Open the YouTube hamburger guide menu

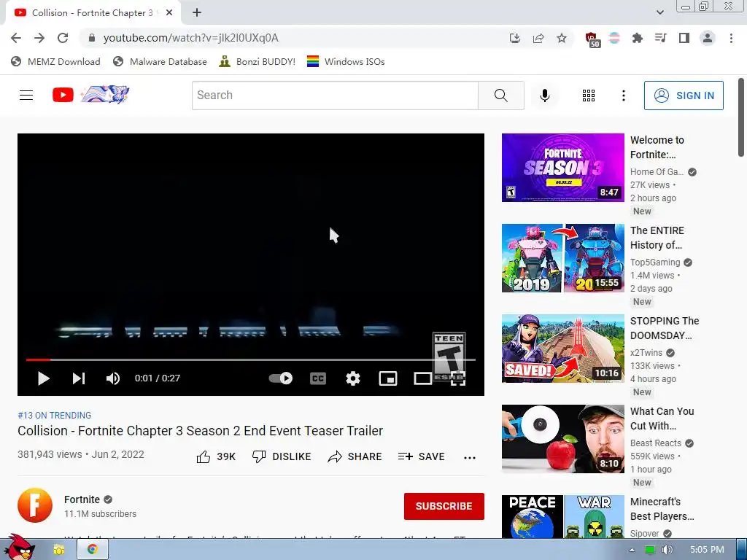pyautogui.click(x=26, y=96)
